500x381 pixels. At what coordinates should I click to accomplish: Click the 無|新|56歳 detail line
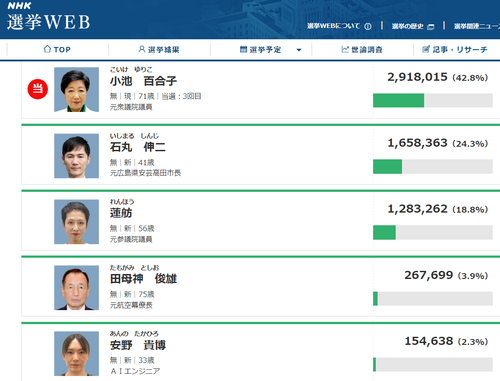click(132, 228)
